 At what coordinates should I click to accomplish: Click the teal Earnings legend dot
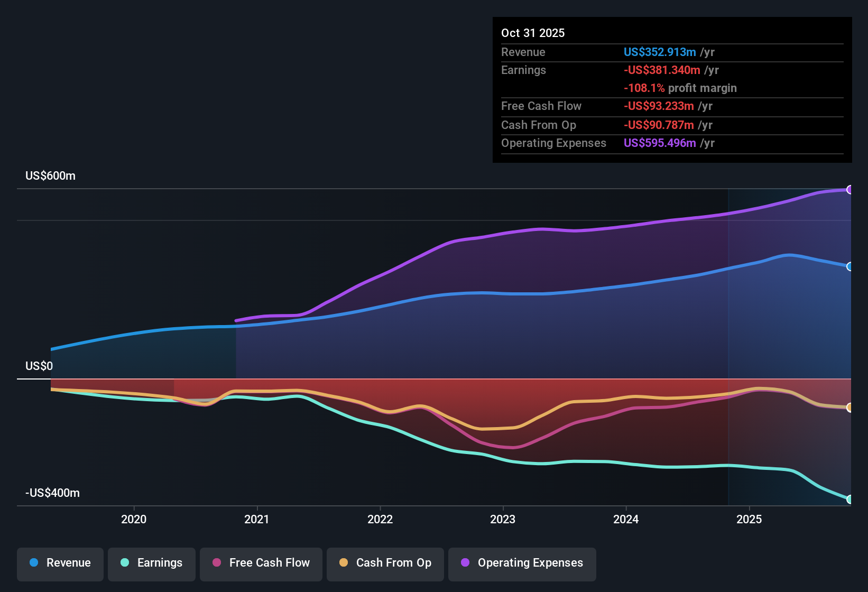pyautogui.click(x=124, y=563)
